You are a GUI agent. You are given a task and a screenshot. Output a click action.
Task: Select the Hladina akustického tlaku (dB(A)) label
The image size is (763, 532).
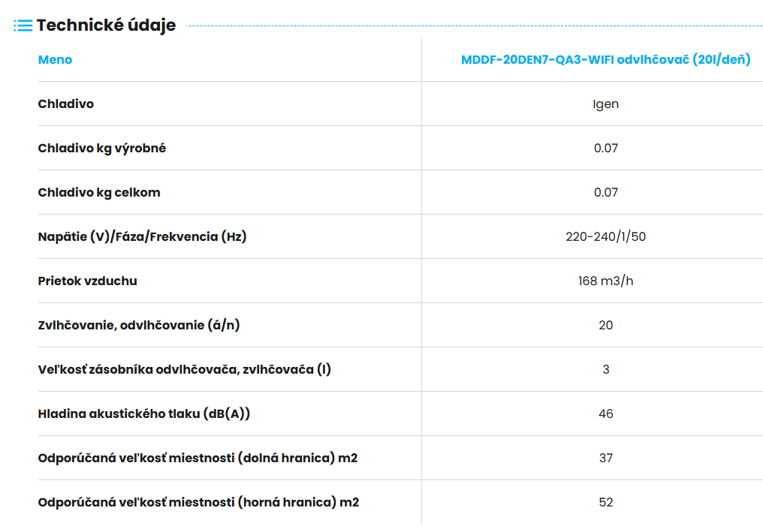click(x=144, y=414)
